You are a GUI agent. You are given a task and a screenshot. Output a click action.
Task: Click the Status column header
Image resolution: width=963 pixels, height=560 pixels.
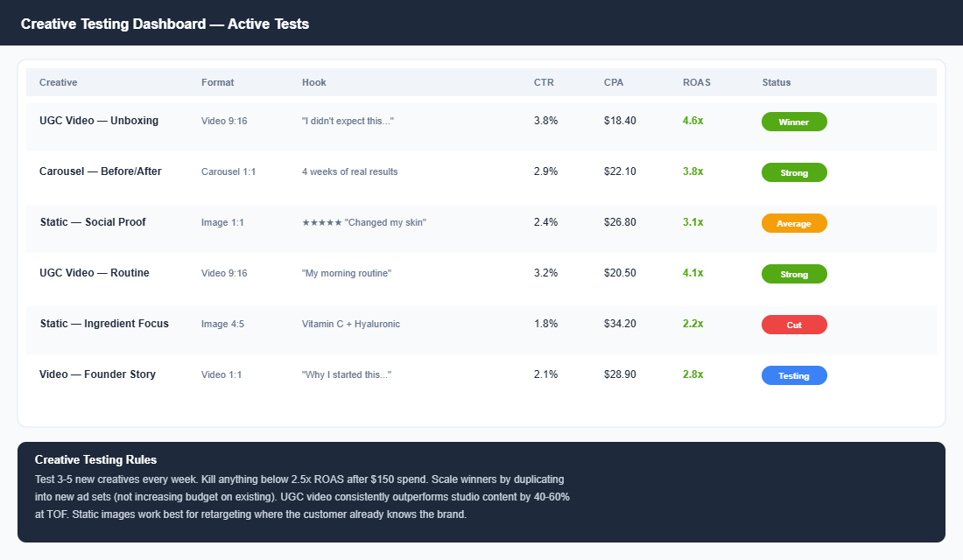pos(776,82)
